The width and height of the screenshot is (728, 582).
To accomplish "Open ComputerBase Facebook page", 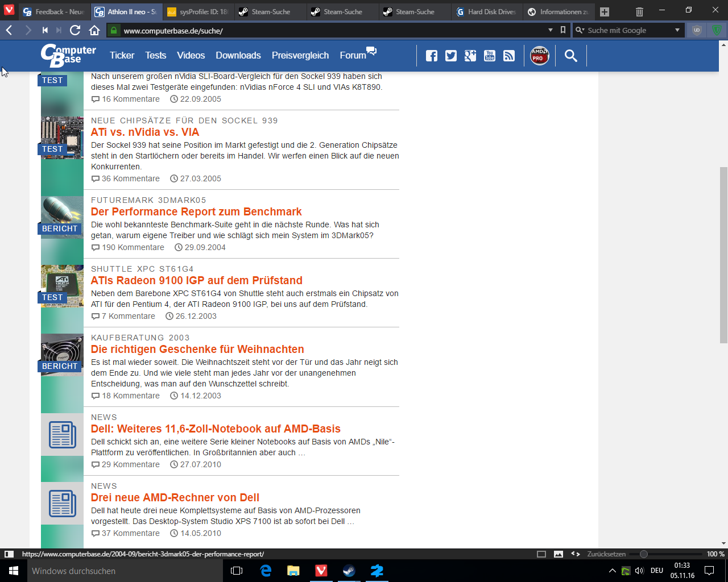I will pyautogui.click(x=432, y=55).
